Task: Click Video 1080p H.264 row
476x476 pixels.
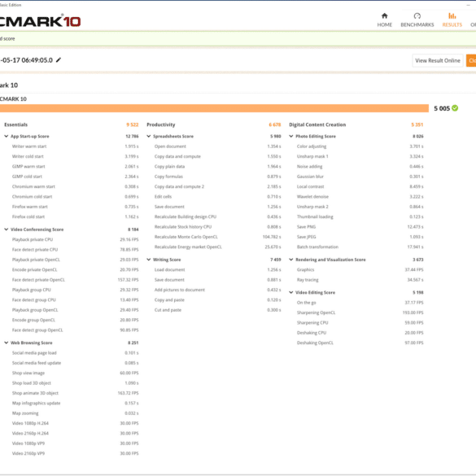Action: coord(76,423)
